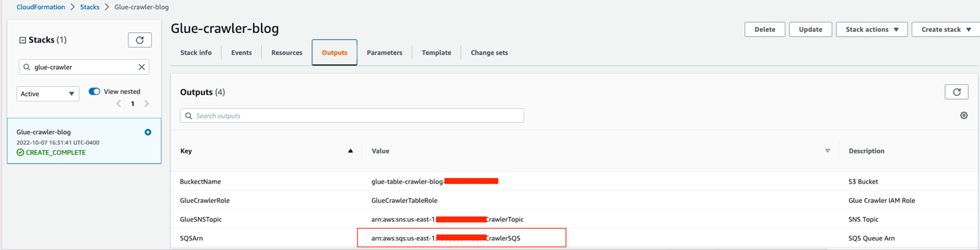Click the stack creation timestamp
980x250 pixels.
(58, 142)
